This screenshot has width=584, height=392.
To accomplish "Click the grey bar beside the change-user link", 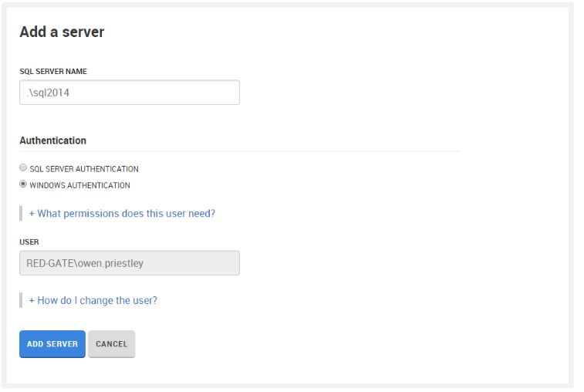I will pos(21,300).
